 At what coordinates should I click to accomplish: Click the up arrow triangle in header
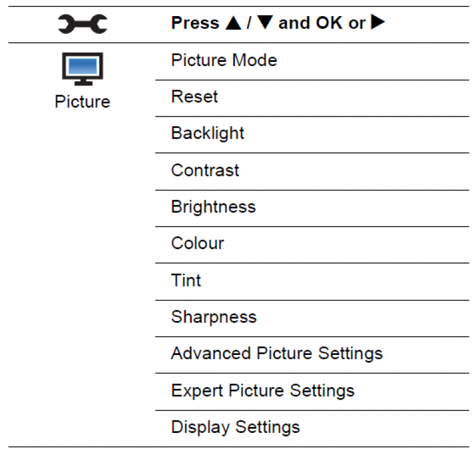(x=233, y=23)
